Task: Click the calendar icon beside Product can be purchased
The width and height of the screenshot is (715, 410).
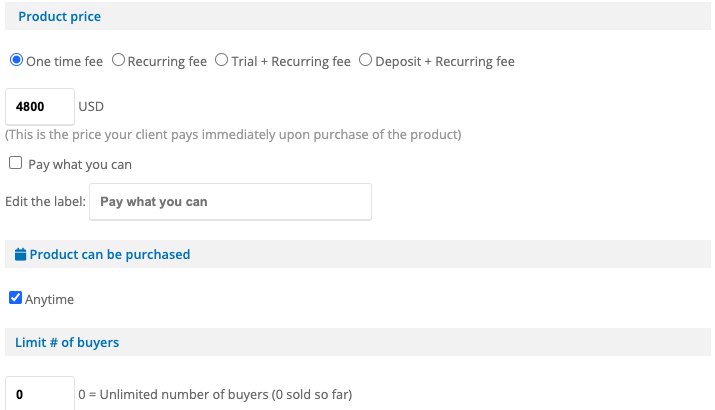Action: pyautogui.click(x=21, y=255)
